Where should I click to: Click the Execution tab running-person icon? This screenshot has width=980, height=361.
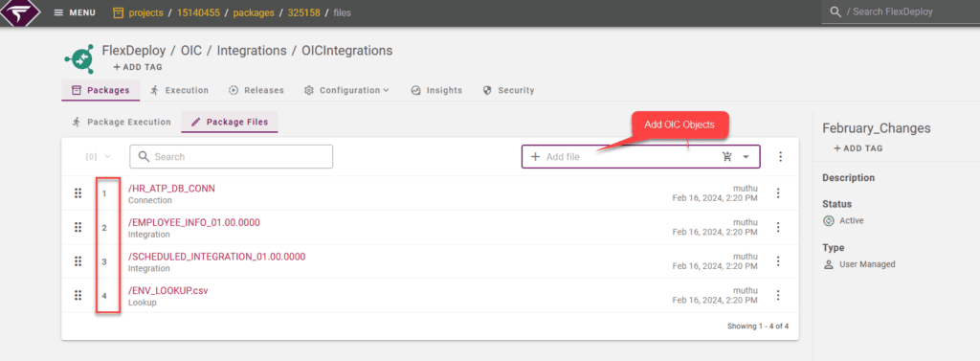154,90
